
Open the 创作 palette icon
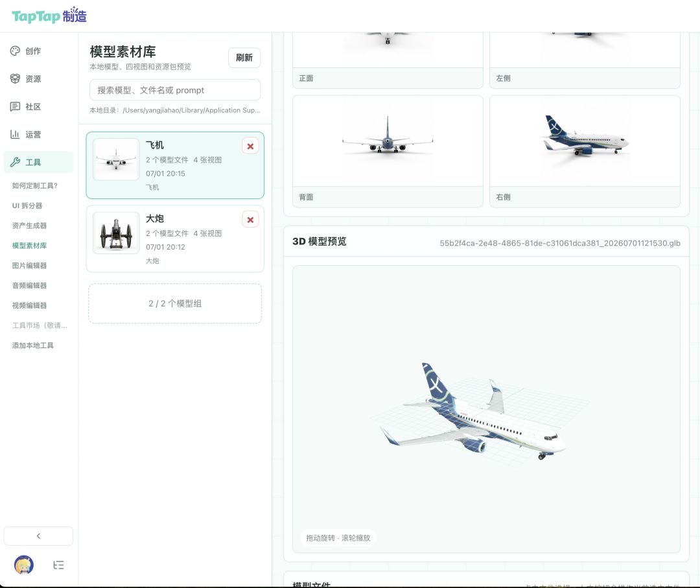pos(15,51)
